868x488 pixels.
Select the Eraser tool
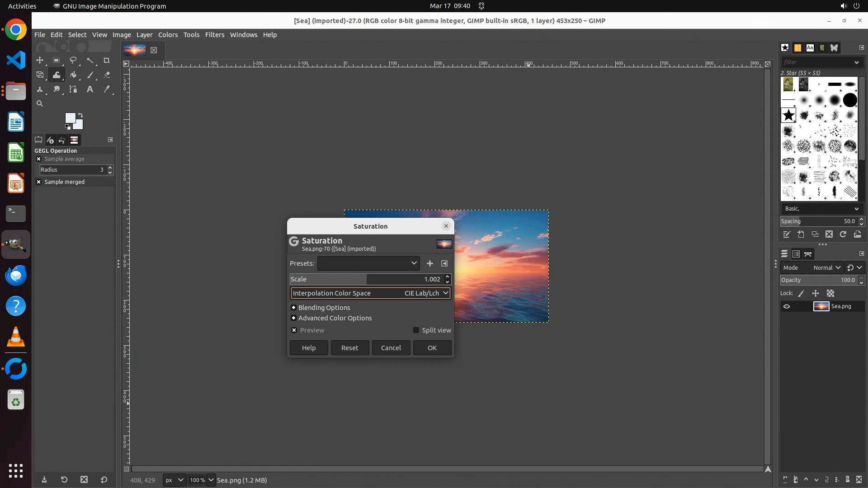point(107,75)
